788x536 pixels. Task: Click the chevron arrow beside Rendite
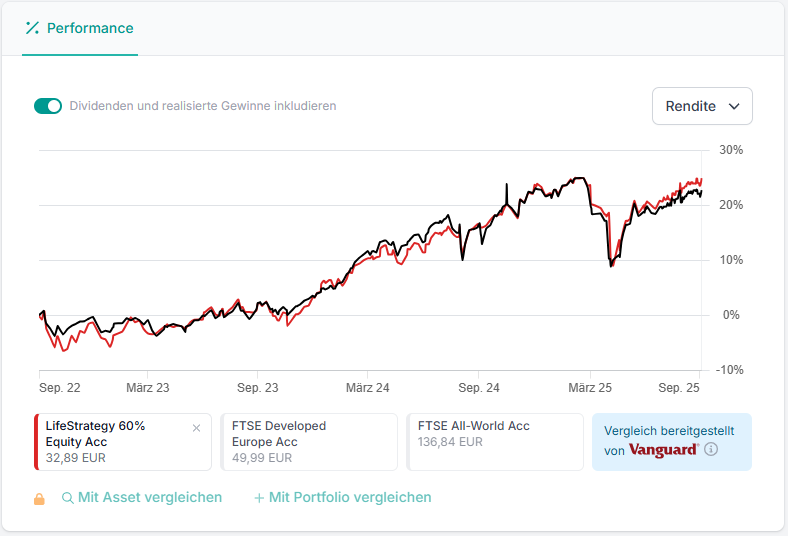click(734, 106)
